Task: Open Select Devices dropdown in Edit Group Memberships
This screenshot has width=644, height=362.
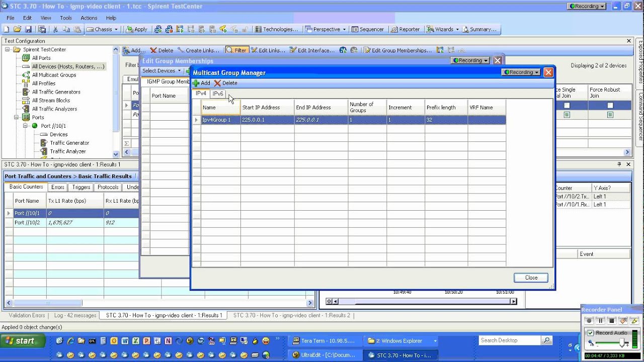Action: pos(162,71)
